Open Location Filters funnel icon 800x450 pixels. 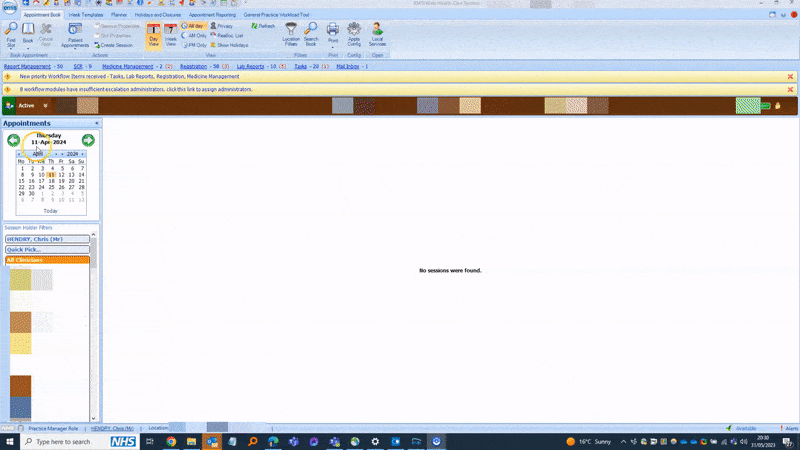click(291, 34)
